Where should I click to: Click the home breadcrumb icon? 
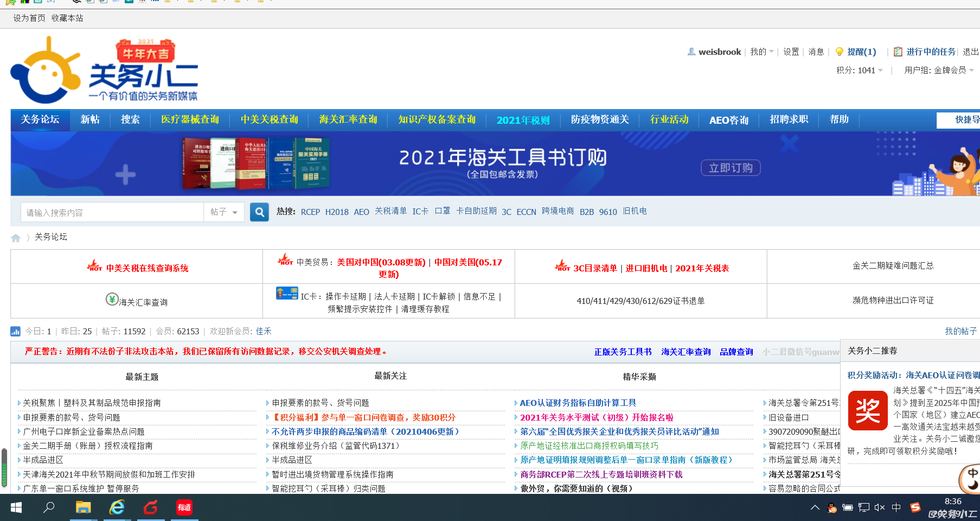(x=16, y=238)
